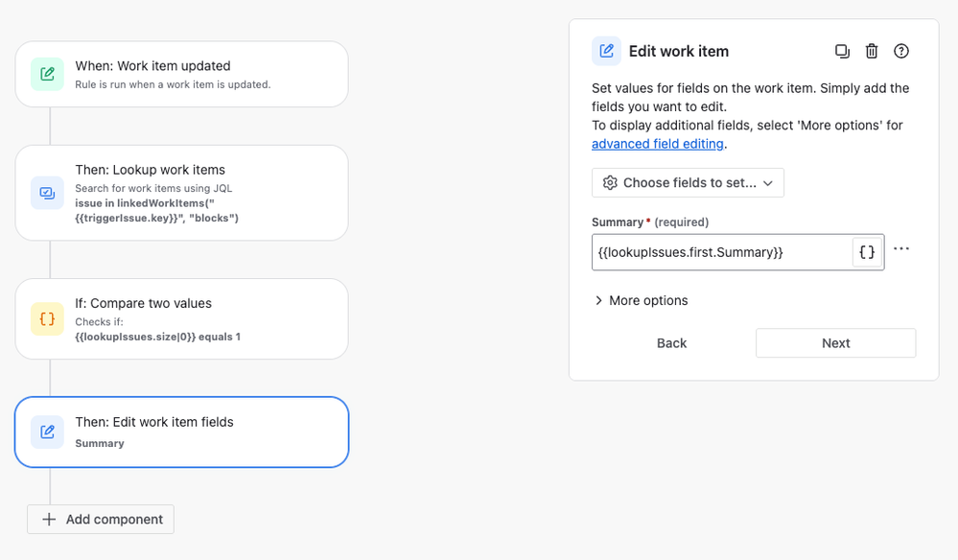
Task: Click the Next button
Action: point(836,343)
